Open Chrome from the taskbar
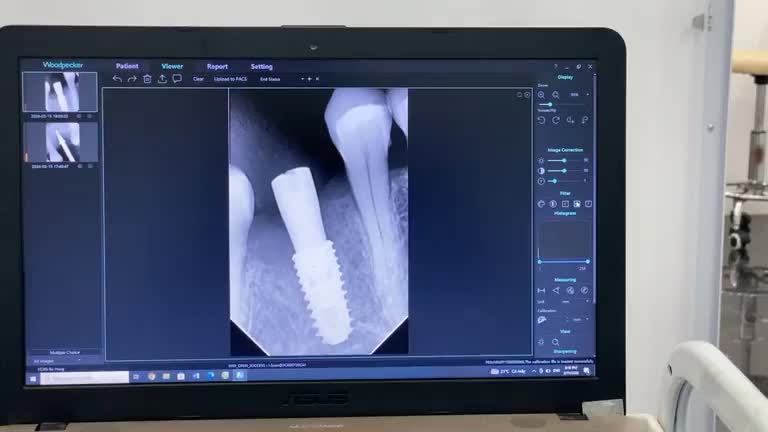 tap(151, 377)
